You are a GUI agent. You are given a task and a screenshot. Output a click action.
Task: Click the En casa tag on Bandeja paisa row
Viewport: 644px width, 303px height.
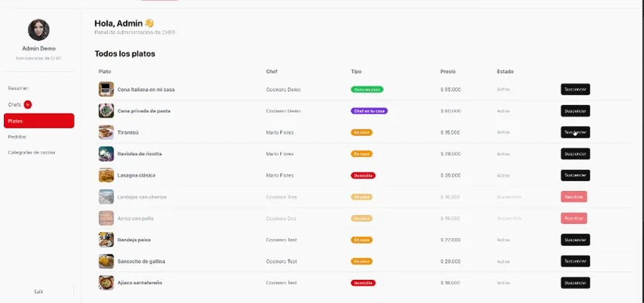[x=361, y=240]
